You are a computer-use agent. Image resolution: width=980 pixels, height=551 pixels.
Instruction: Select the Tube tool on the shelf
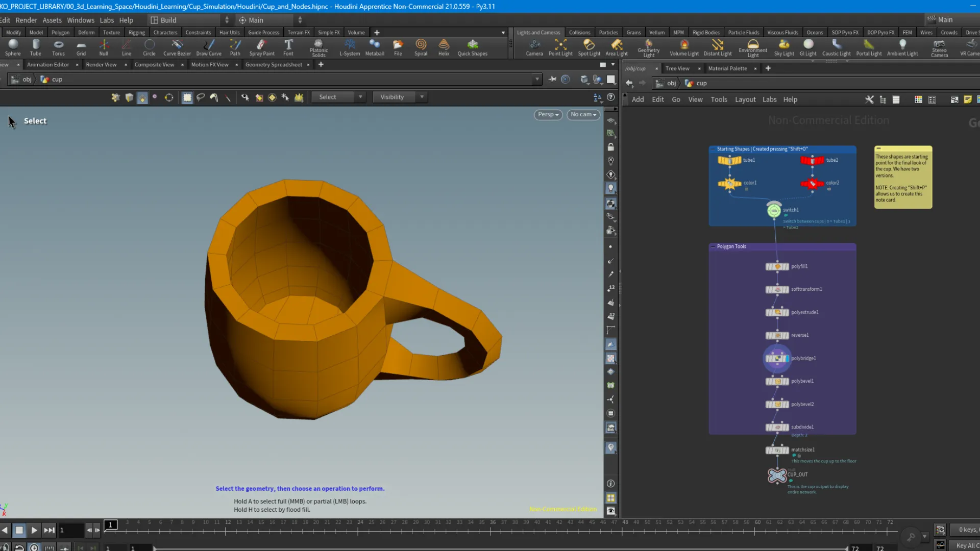(35, 47)
